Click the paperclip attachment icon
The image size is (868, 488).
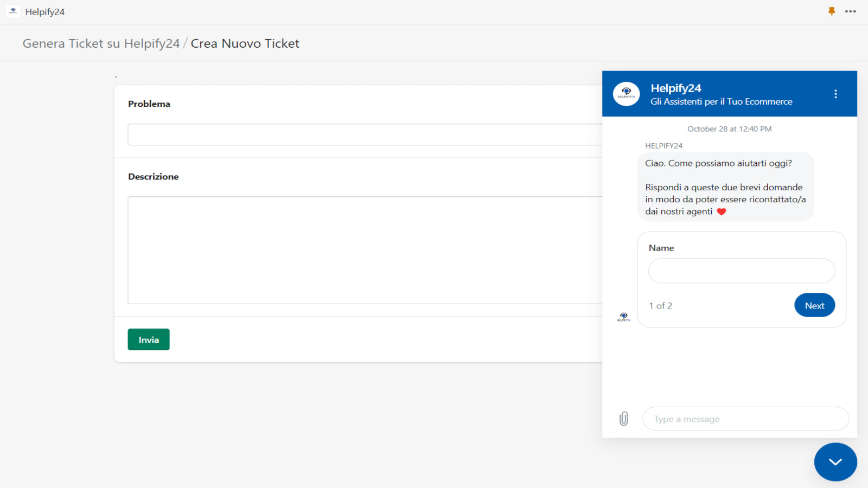[624, 419]
